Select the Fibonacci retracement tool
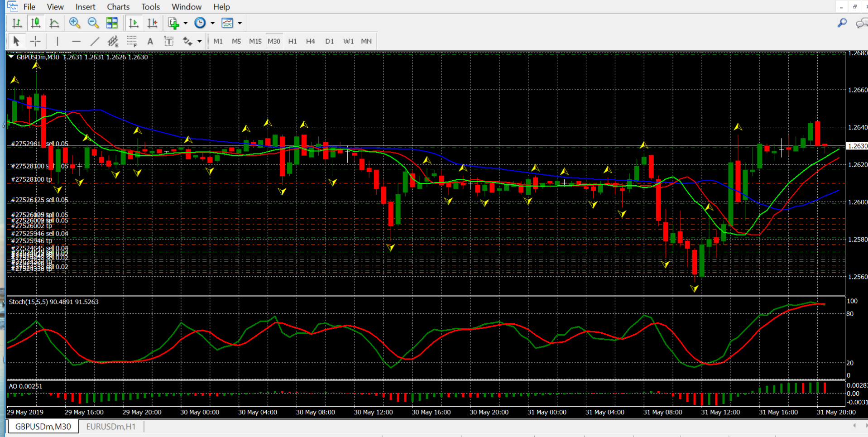The height and width of the screenshot is (437, 868). point(132,41)
